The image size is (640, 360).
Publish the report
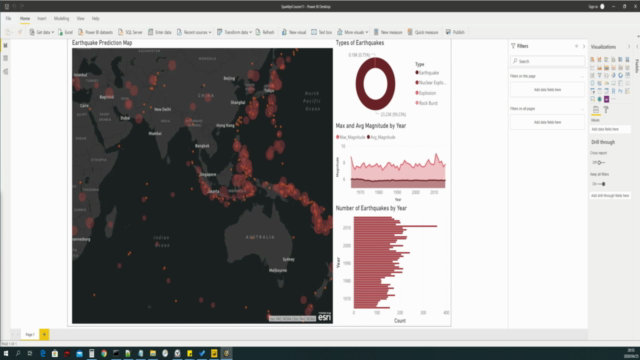point(455,32)
